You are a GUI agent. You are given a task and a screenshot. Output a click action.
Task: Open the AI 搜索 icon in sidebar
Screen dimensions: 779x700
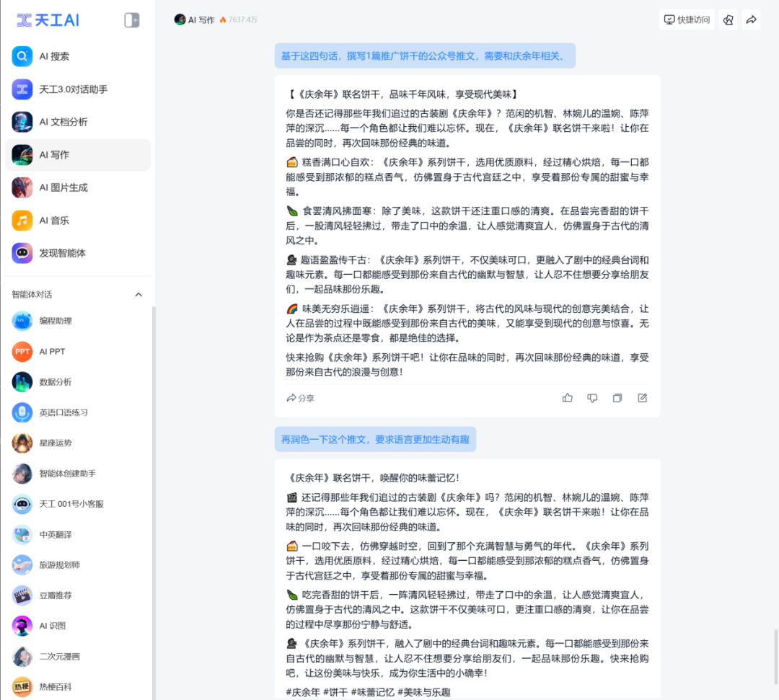click(22, 56)
